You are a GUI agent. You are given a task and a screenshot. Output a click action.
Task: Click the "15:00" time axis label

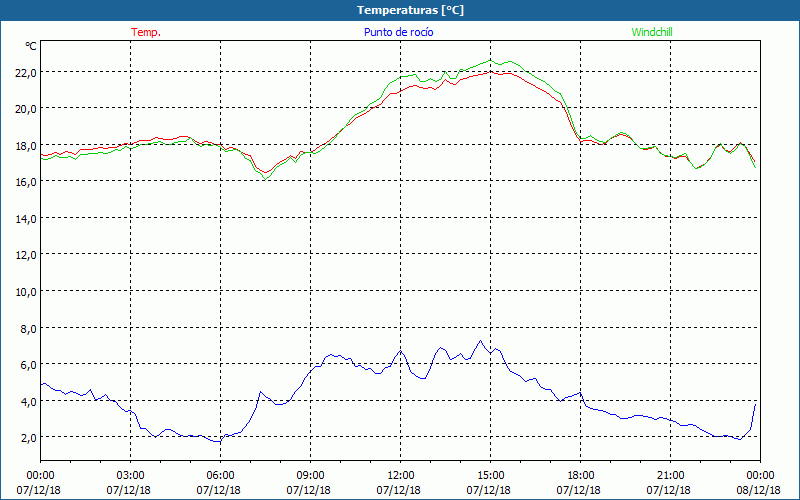(490, 476)
